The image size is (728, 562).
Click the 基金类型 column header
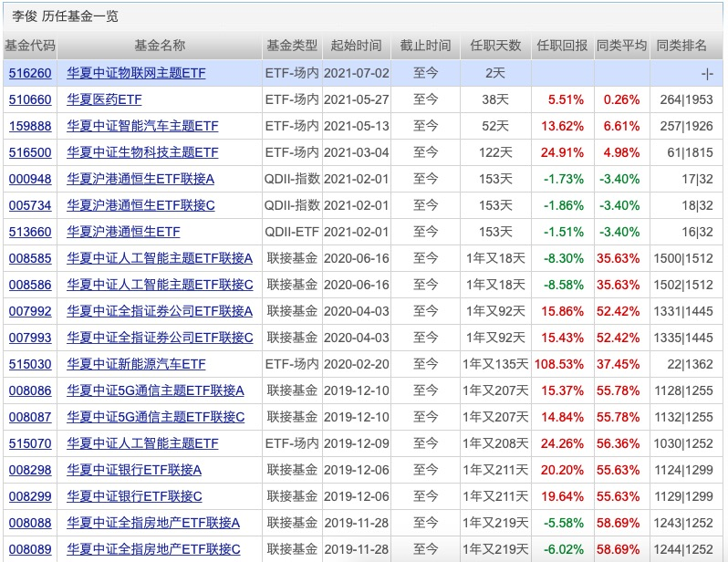coord(292,46)
